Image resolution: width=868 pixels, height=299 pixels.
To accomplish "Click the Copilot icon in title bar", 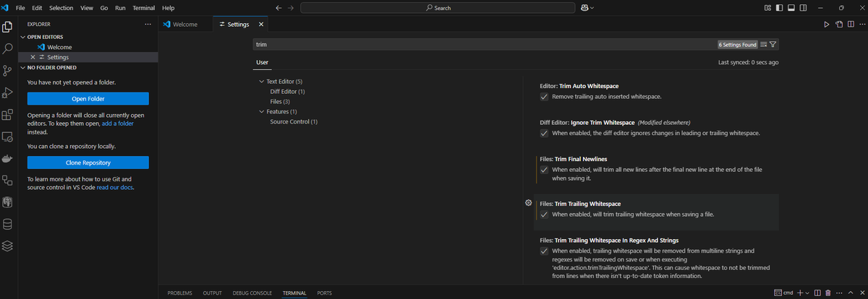I will point(584,7).
